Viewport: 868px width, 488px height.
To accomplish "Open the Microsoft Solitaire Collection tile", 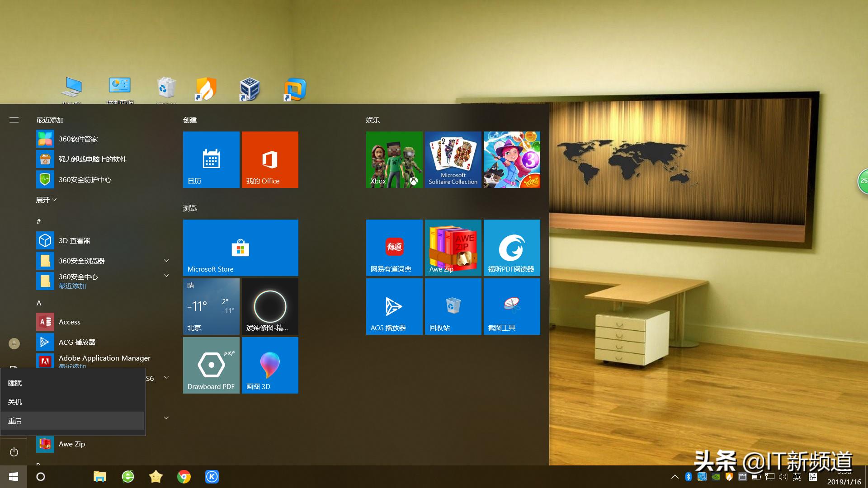I will [x=453, y=160].
